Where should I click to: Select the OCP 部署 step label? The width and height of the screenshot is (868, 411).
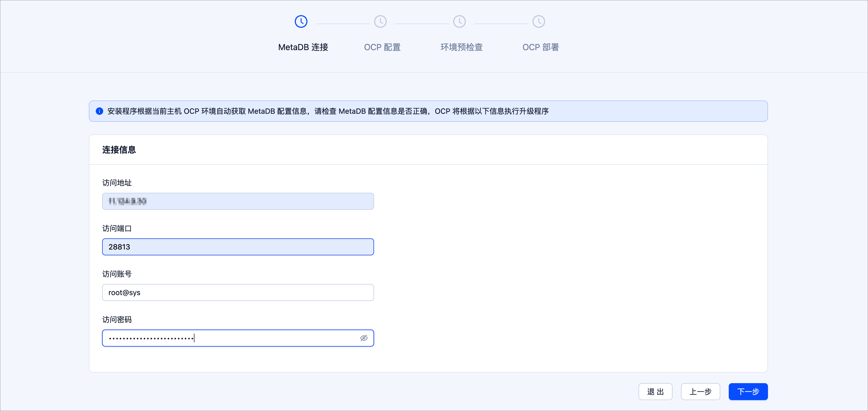(x=540, y=47)
